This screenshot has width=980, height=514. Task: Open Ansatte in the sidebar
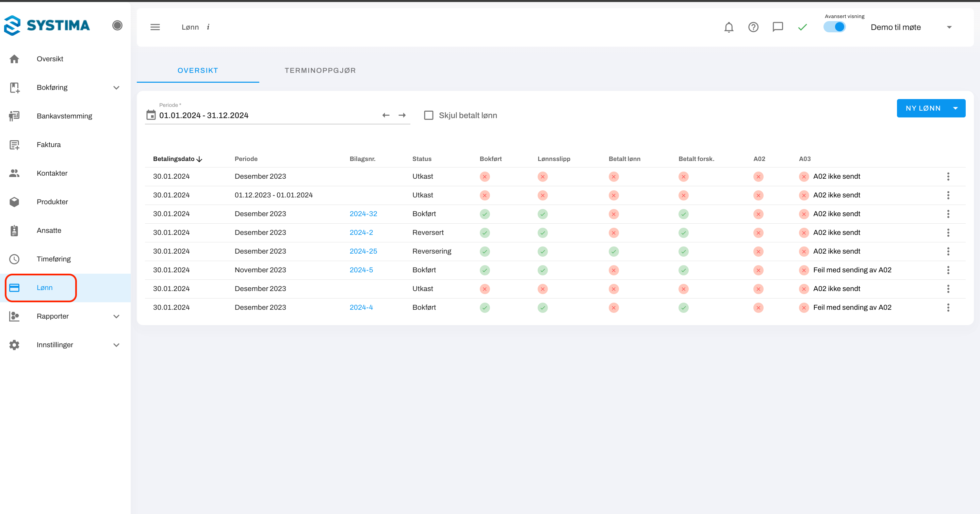49,230
